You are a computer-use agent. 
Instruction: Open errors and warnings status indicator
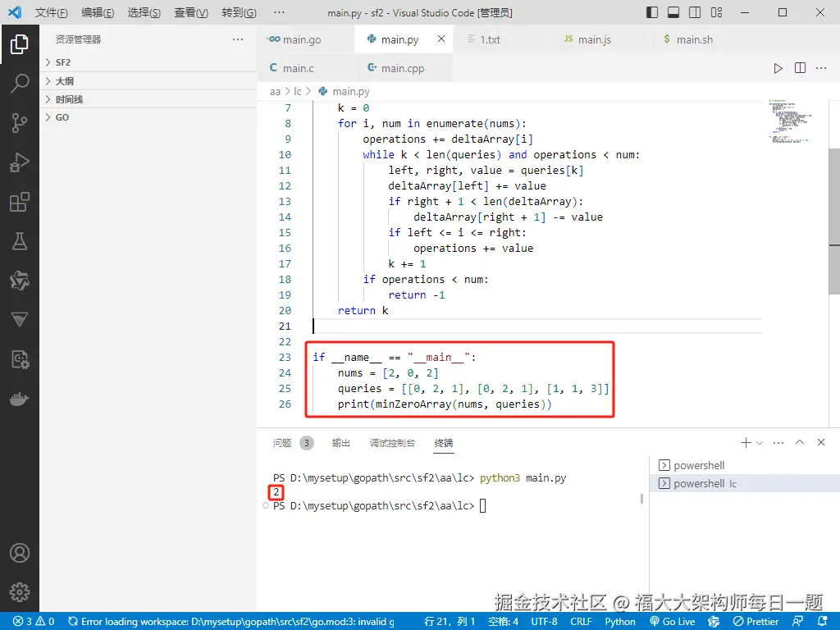click(x=34, y=622)
